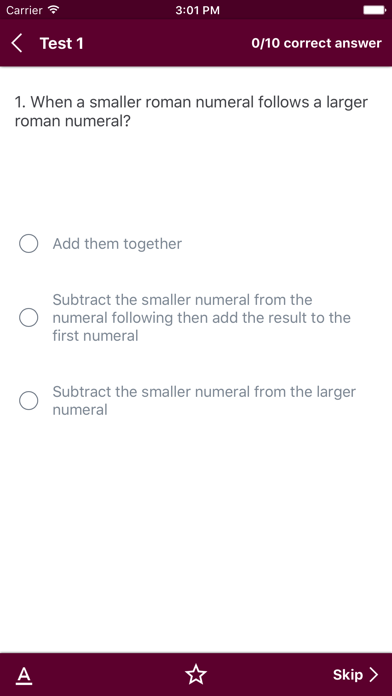This screenshot has height=696, width=392.
Task: Select 'Add them together' radio button
Action: pyautogui.click(x=28, y=244)
